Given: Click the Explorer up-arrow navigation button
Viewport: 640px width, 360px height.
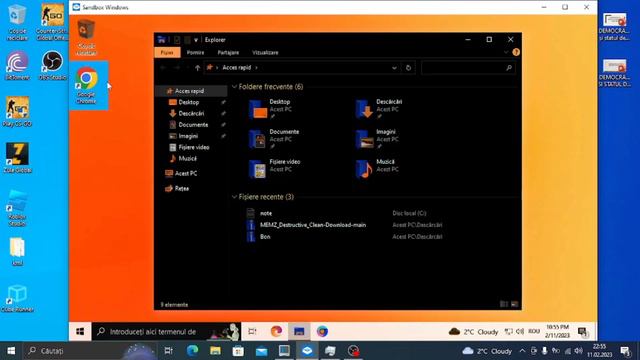Looking at the screenshot, I should coord(198,68).
